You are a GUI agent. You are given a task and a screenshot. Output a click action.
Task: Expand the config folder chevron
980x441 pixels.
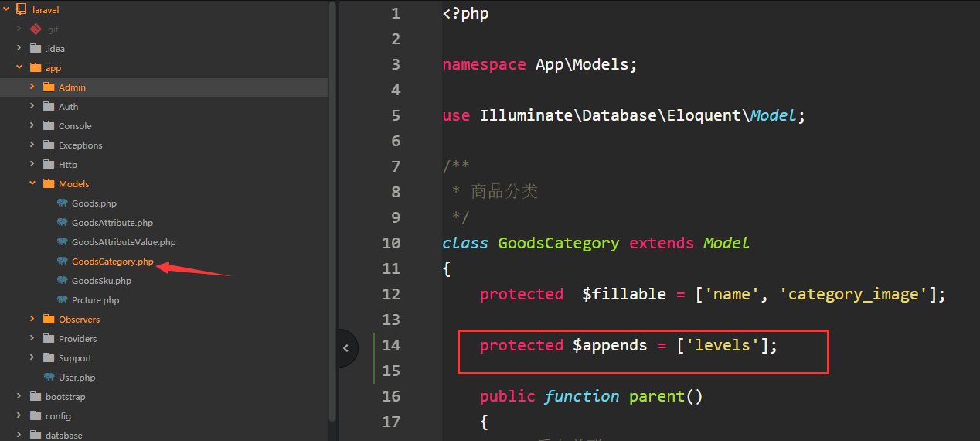coord(19,416)
